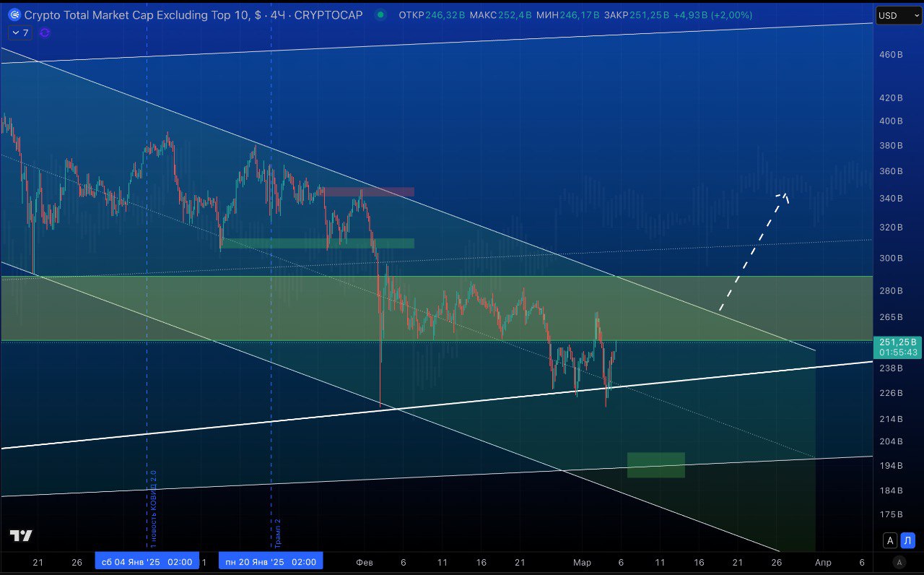The width and height of the screenshot is (924, 575).
Task: Click the 460 B price scale label
Action: click(890, 55)
